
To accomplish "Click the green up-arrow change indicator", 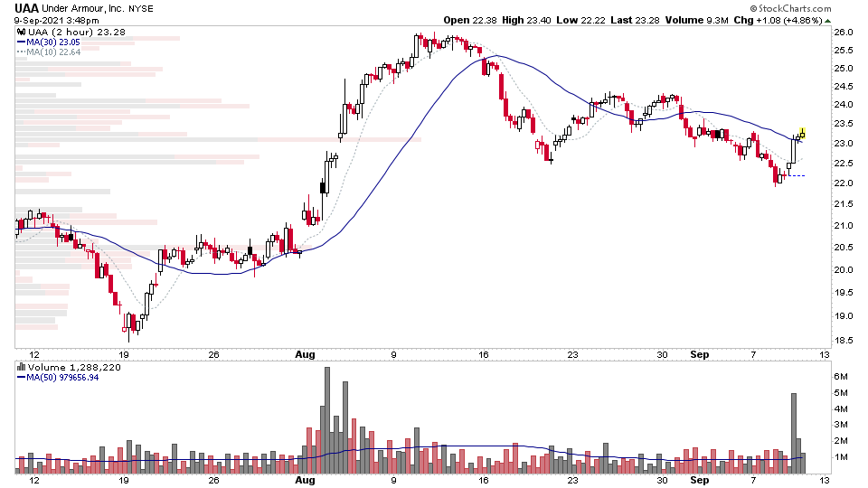I will (827, 21).
